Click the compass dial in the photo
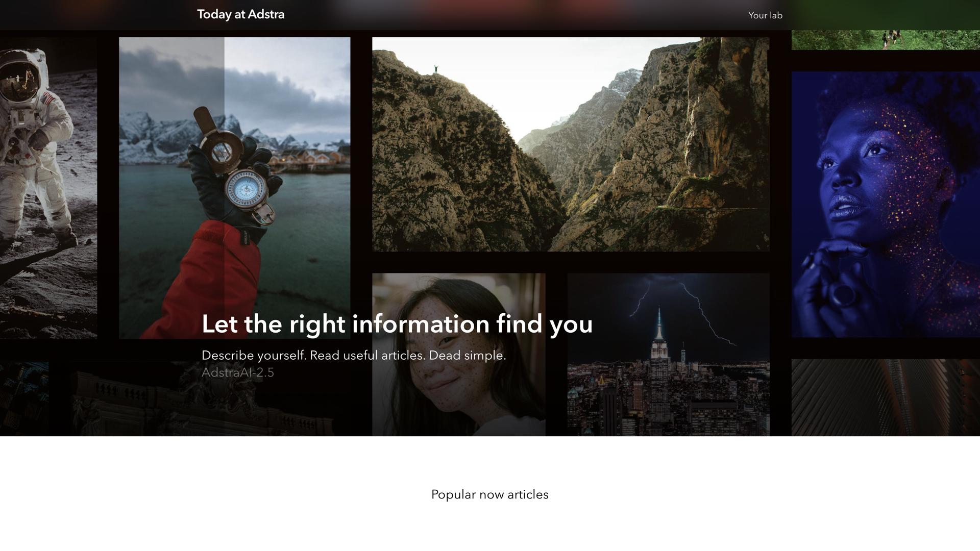This screenshot has height=551, width=980. click(246, 189)
